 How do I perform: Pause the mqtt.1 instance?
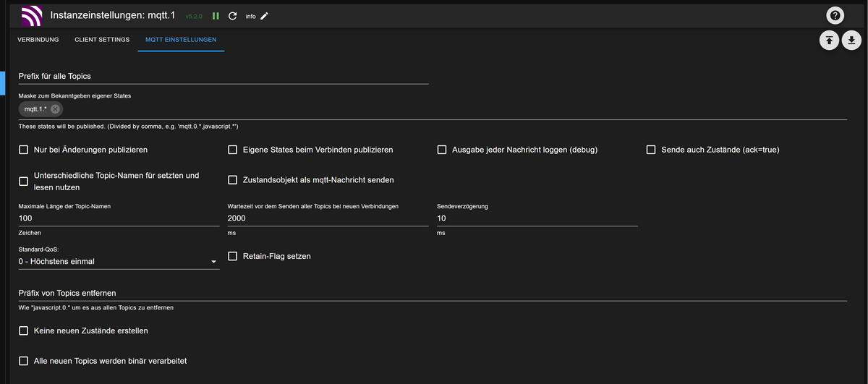(216, 16)
